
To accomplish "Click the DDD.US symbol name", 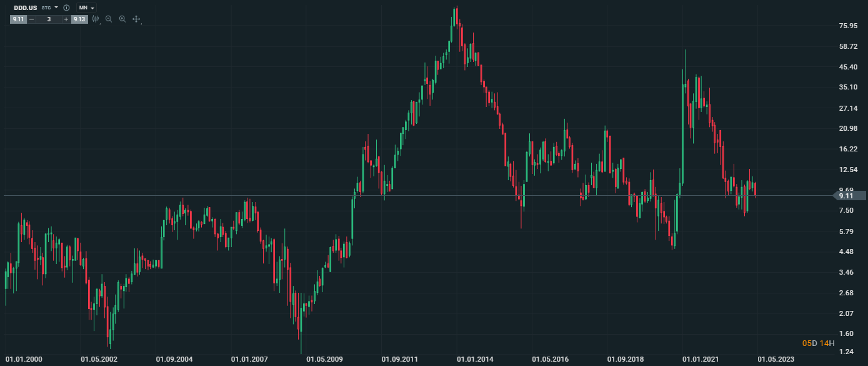I will click(x=26, y=8).
